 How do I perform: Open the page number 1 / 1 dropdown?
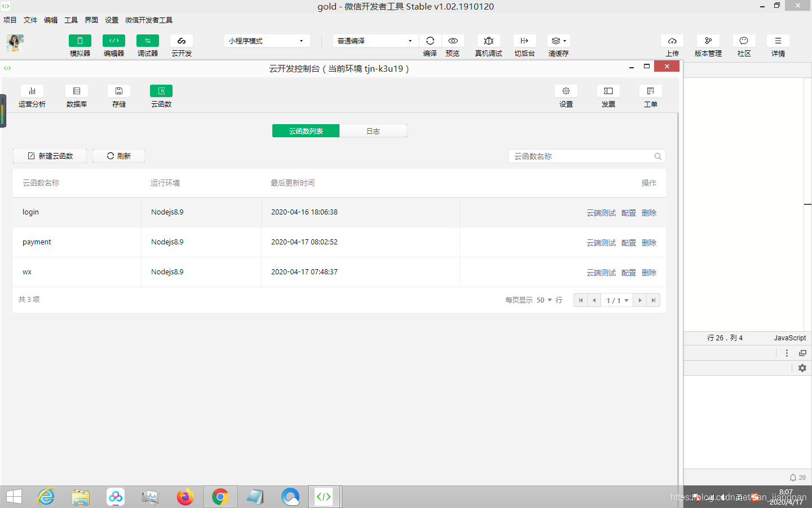[x=617, y=300]
